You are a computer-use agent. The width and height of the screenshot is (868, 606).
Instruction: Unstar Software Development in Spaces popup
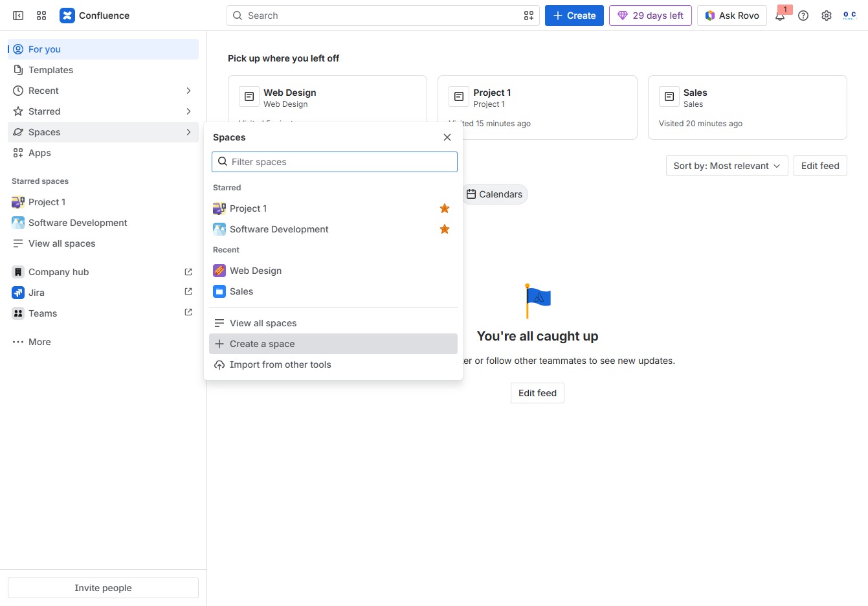pyautogui.click(x=445, y=229)
